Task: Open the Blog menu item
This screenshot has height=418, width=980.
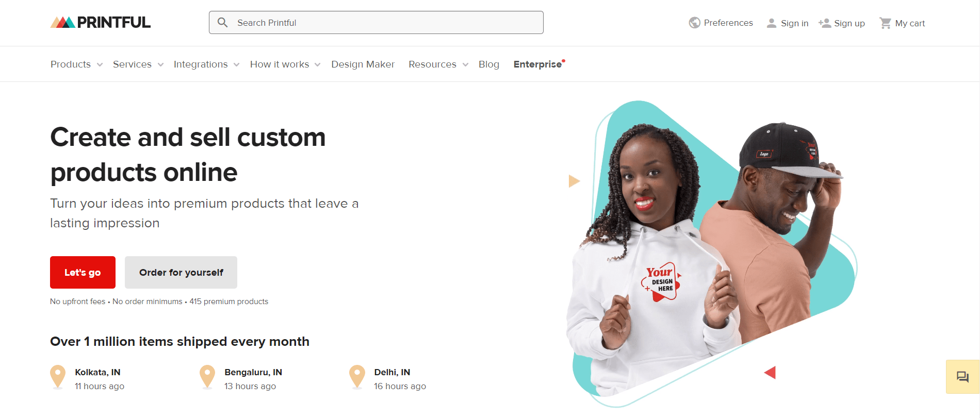Action: tap(488, 64)
